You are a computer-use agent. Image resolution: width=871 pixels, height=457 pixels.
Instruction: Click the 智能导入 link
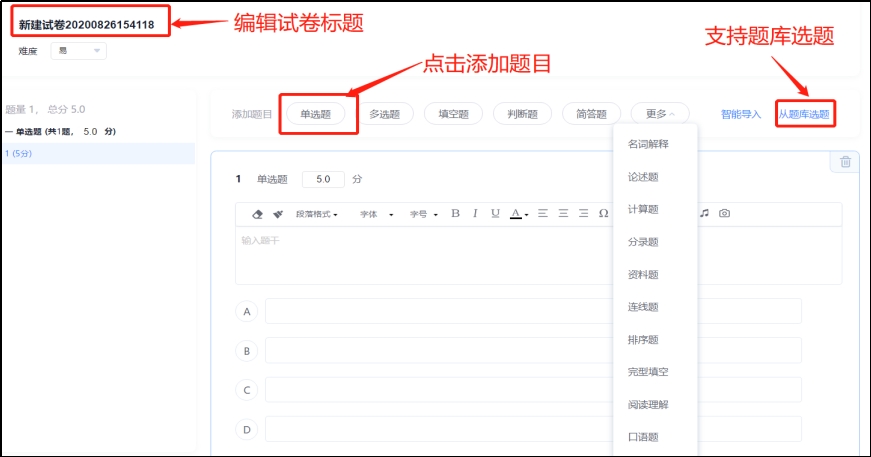740,114
